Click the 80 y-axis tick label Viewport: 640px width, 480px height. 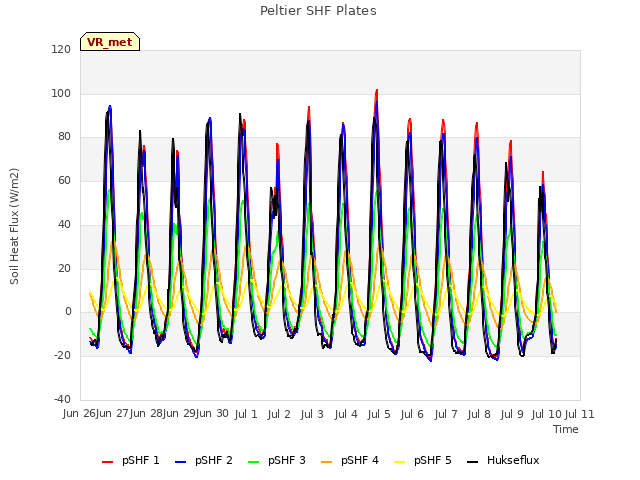click(x=64, y=137)
